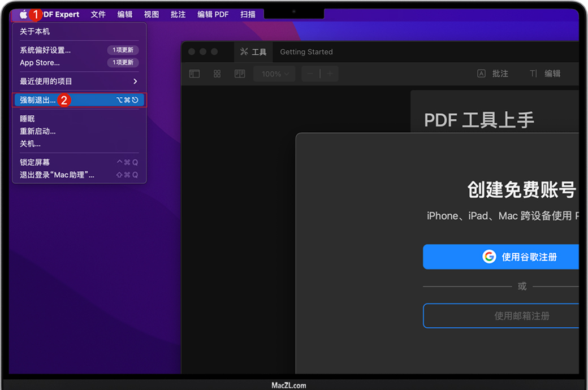Image resolution: width=588 pixels, height=390 pixels.
Task: Open the 视图 menu in menu bar
Action: click(151, 14)
